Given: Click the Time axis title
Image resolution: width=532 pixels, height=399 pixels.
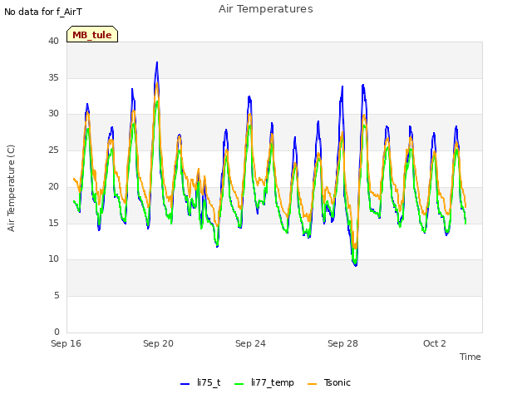Looking at the screenshot, I should click(x=470, y=357).
